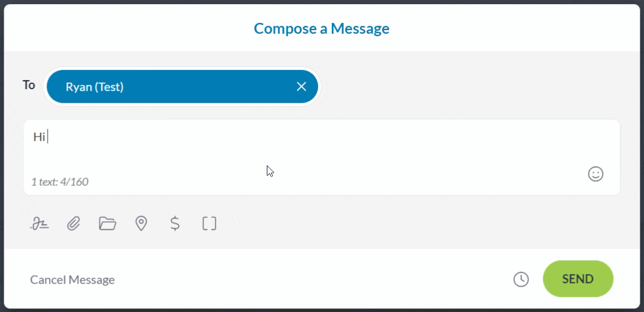Click the "To" label
Image resolution: width=644 pixels, height=312 pixels.
[x=29, y=85]
